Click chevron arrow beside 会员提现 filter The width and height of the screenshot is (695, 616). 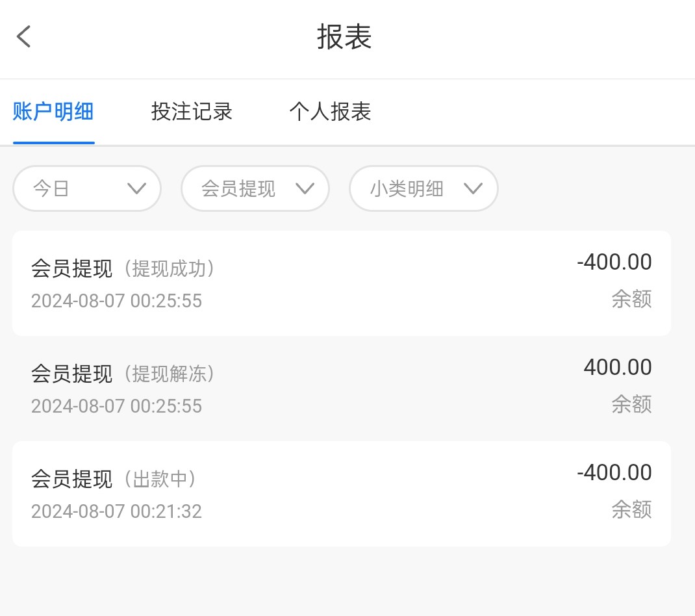(305, 188)
